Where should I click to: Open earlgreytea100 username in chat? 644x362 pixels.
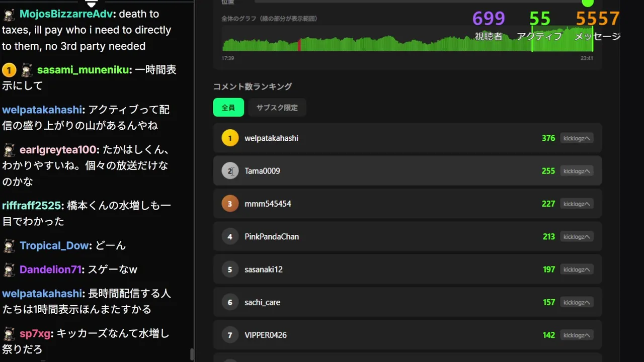[59, 150]
